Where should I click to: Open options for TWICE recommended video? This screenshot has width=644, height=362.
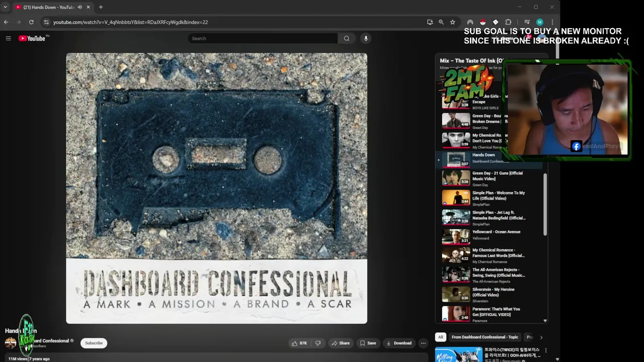pyautogui.click(x=546, y=350)
